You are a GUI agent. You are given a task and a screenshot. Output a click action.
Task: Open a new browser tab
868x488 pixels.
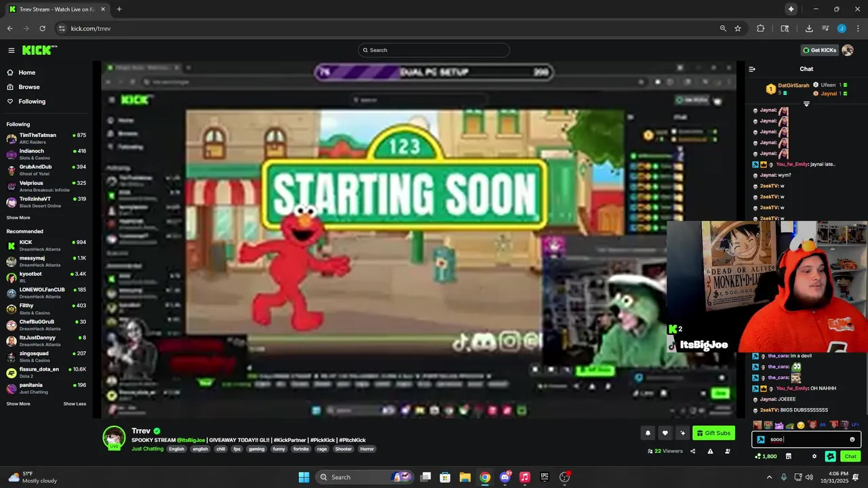pos(119,9)
